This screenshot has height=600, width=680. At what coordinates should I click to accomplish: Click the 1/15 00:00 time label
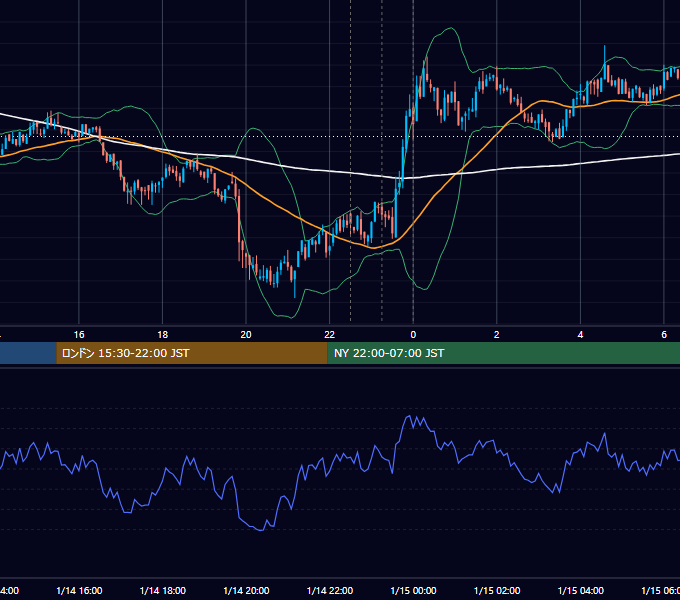click(x=413, y=590)
